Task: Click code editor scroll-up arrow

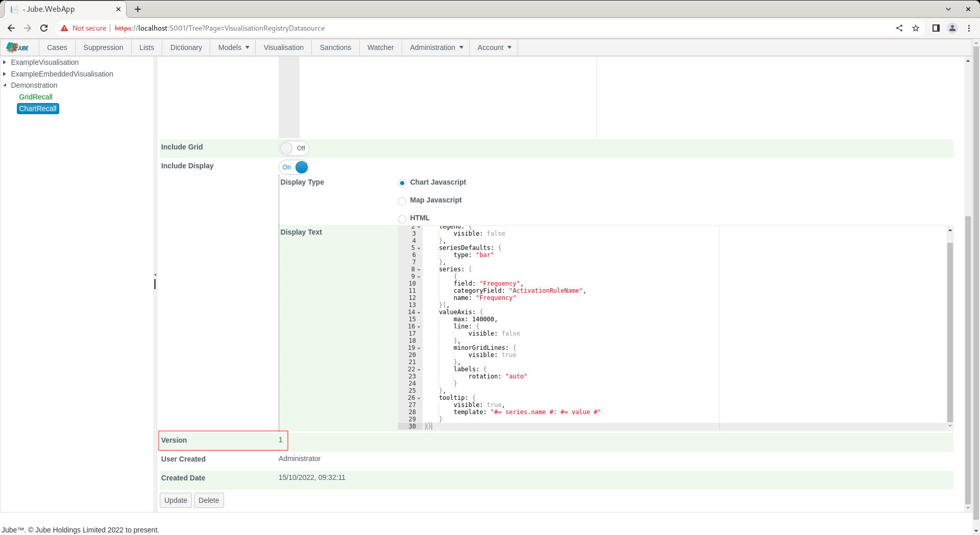Action: (x=950, y=230)
